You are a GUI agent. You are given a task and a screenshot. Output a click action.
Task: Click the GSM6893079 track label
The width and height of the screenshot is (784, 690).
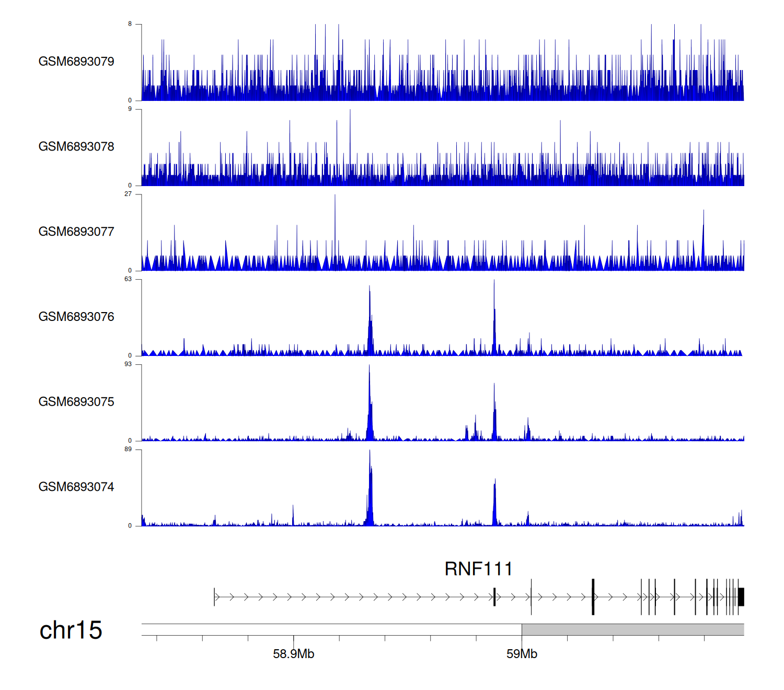(76, 62)
